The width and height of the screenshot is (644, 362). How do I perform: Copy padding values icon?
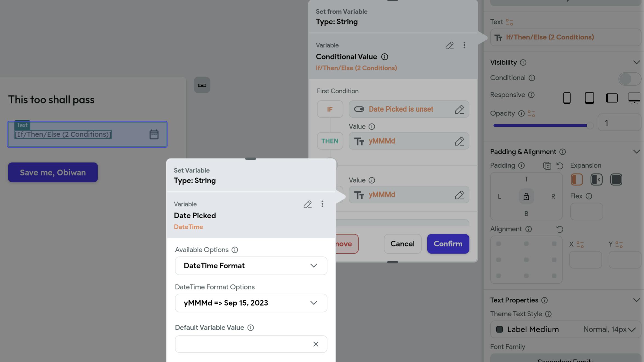547,166
